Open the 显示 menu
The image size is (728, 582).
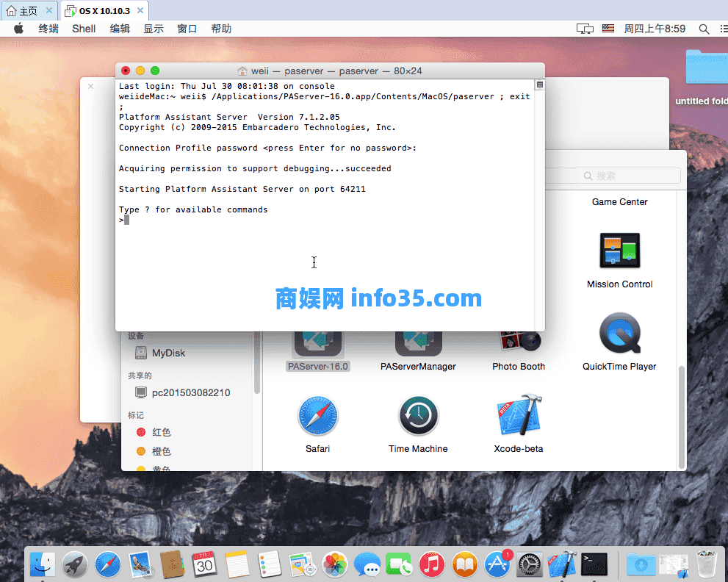154,29
